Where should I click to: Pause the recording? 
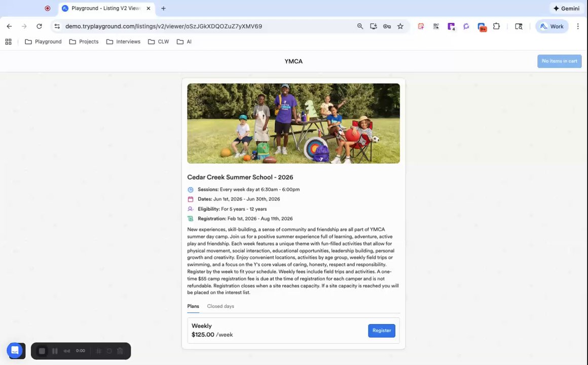coord(55,351)
